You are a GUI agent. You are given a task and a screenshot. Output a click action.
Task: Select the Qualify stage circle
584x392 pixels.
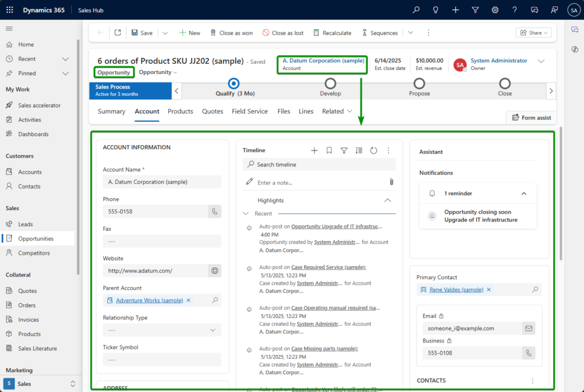(233, 83)
